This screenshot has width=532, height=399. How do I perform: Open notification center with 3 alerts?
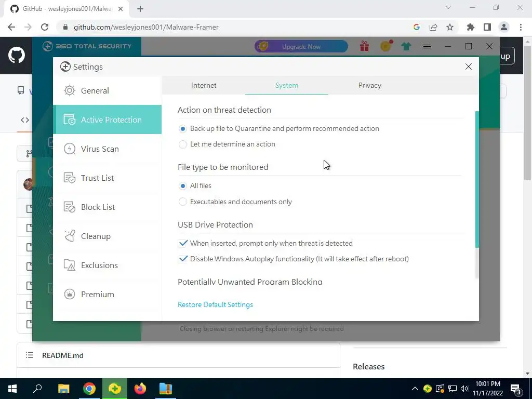(516, 389)
